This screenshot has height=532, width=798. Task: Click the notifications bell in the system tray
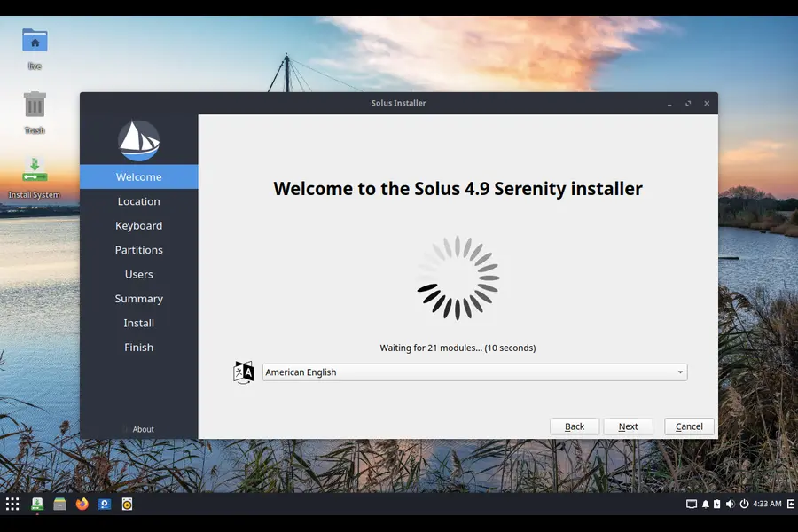pyautogui.click(x=706, y=504)
